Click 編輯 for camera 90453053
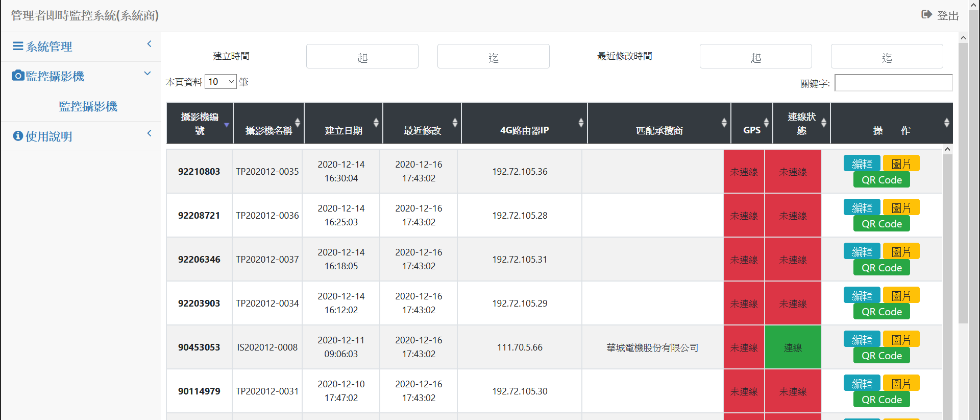Screen dimensions: 980x420 [x=862, y=339]
